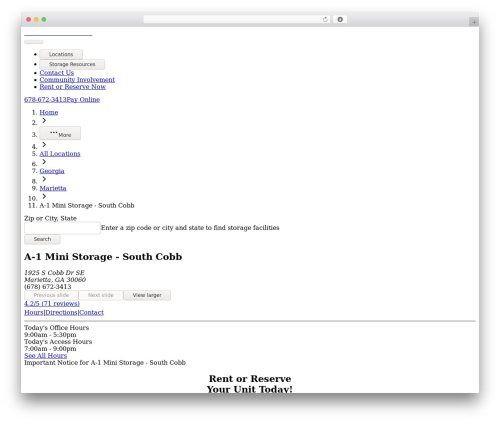Open the See All Hours link
500x423 pixels.
[x=46, y=356]
